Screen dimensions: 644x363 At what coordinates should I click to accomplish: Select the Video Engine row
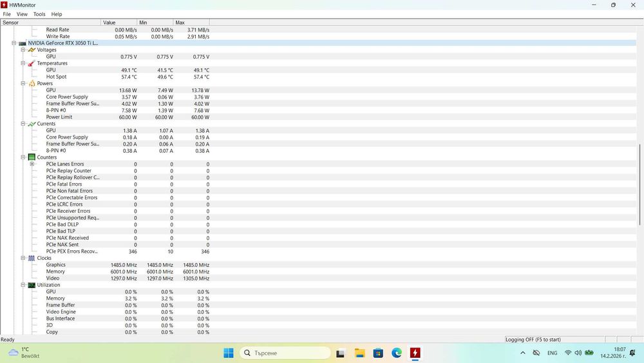pyautogui.click(x=318, y=312)
